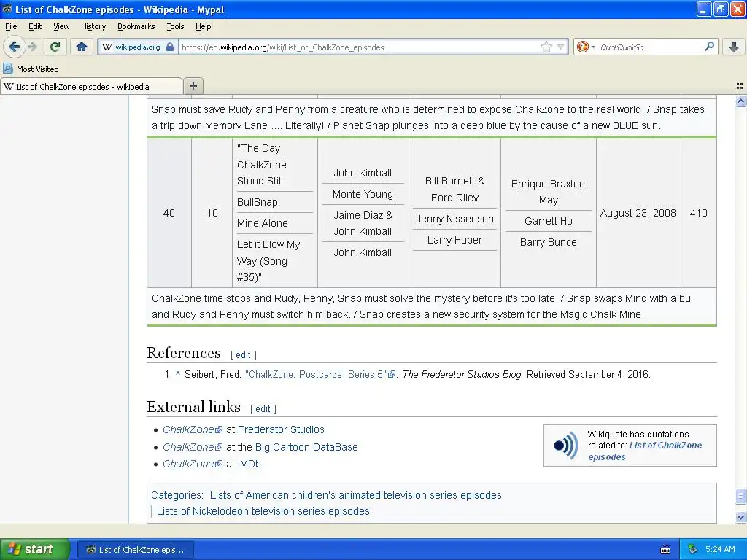Jump up via the reference caret
The width and height of the screenshot is (747, 560).
[x=178, y=374]
